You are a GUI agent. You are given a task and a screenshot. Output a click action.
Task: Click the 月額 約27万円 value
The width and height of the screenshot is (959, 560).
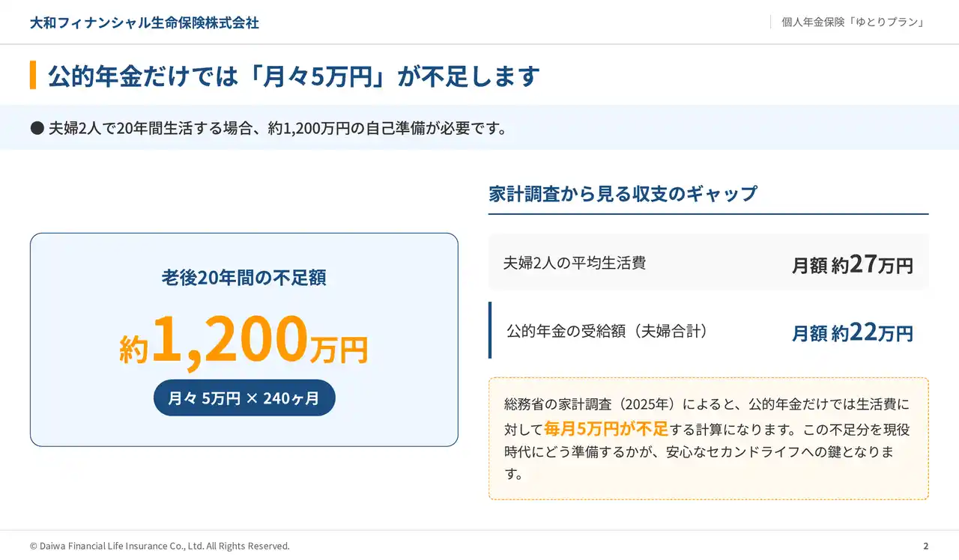[x=853, y=264]
